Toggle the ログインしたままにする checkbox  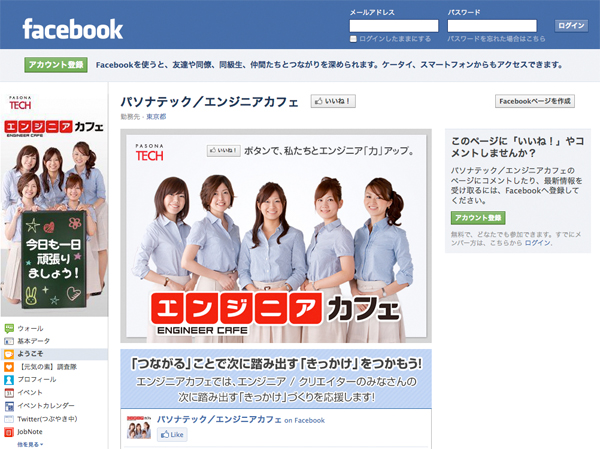[353, 39]
